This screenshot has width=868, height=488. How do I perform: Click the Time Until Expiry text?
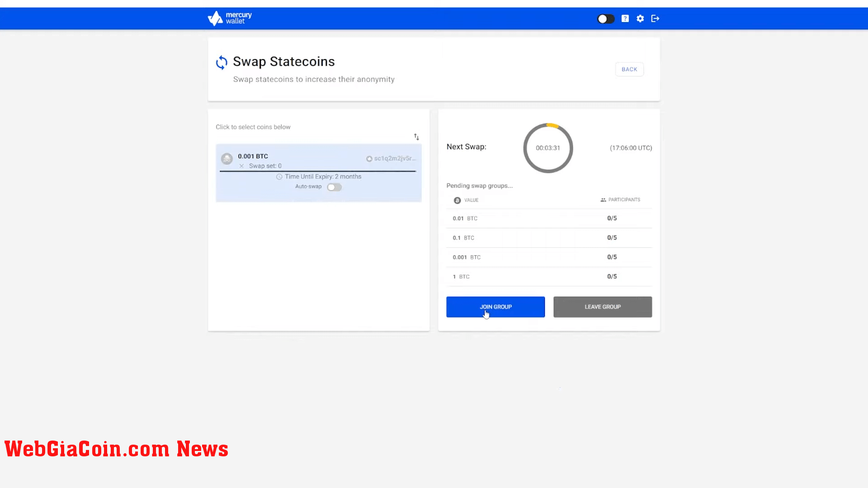tap(323, 177)
